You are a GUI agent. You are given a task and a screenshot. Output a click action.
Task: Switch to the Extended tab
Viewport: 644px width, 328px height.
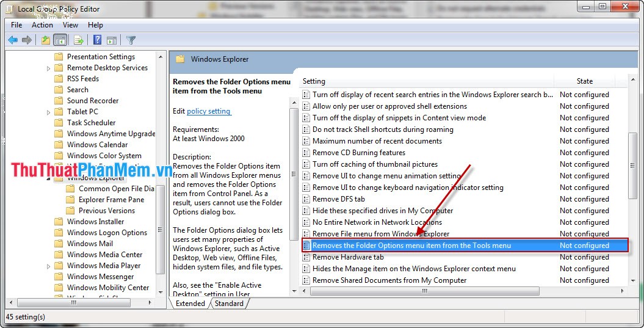coord(190,304)
